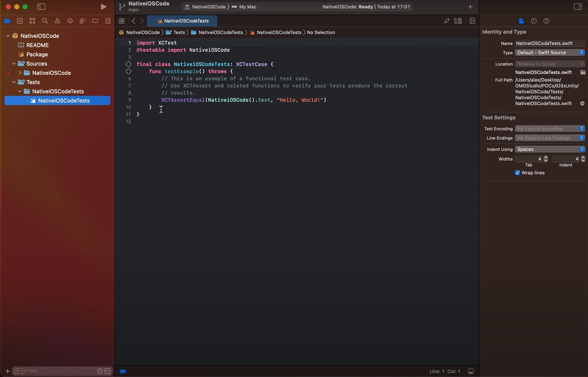Open the Symbol navigator

(x=32, y=21)
